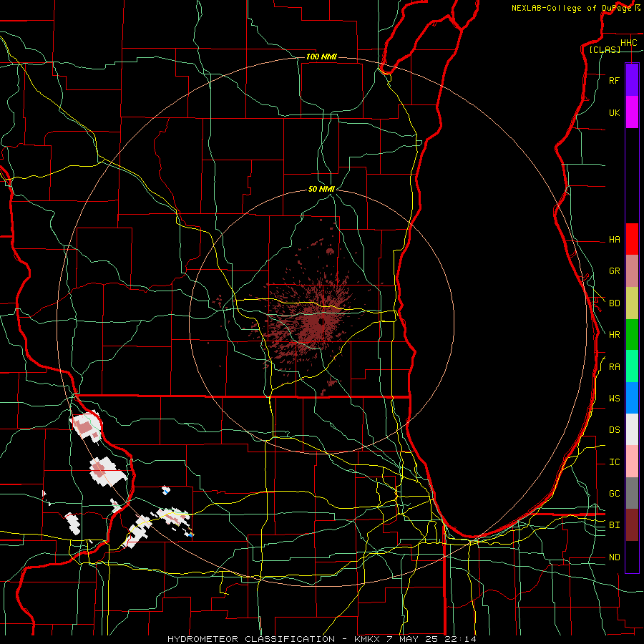Image resolution: width=644 pixels, height=644 pixels.
Task: Click the RA legend label
Action: click(614, 367)
